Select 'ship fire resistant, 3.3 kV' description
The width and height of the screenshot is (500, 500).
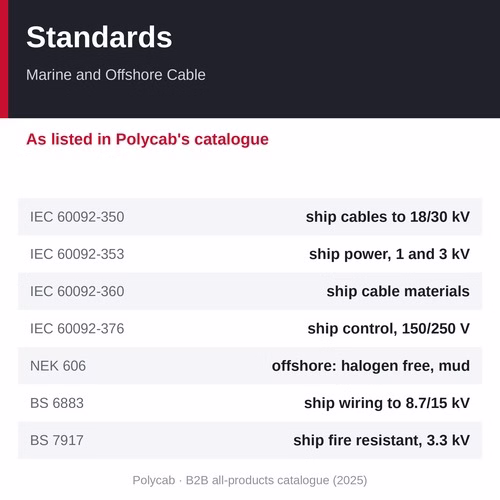(382, 441)
